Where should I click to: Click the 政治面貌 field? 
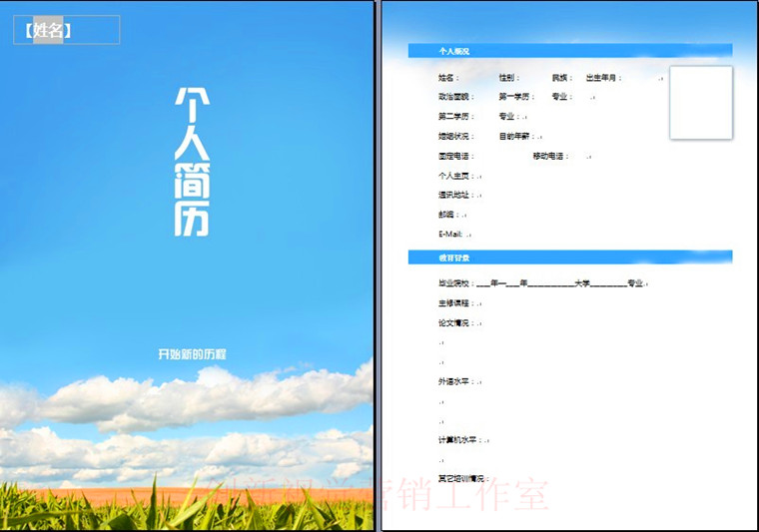pyautogui.click(x=453, y=97)
